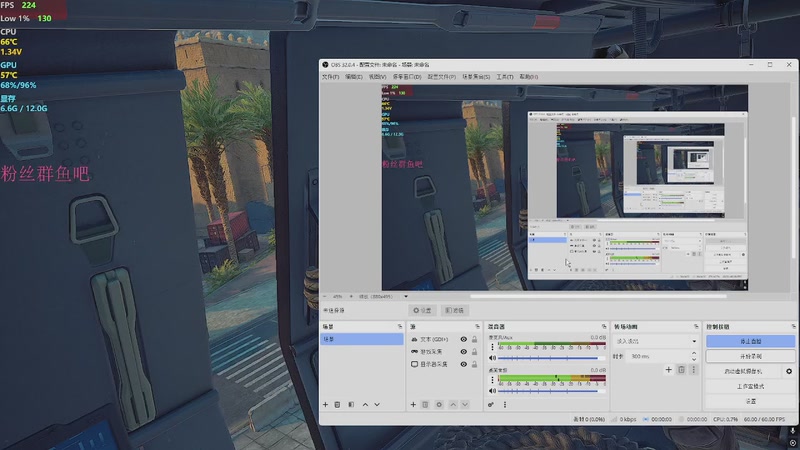
Task: Open the 配置文件(P) profile menu
Action: tap(441, 77)
